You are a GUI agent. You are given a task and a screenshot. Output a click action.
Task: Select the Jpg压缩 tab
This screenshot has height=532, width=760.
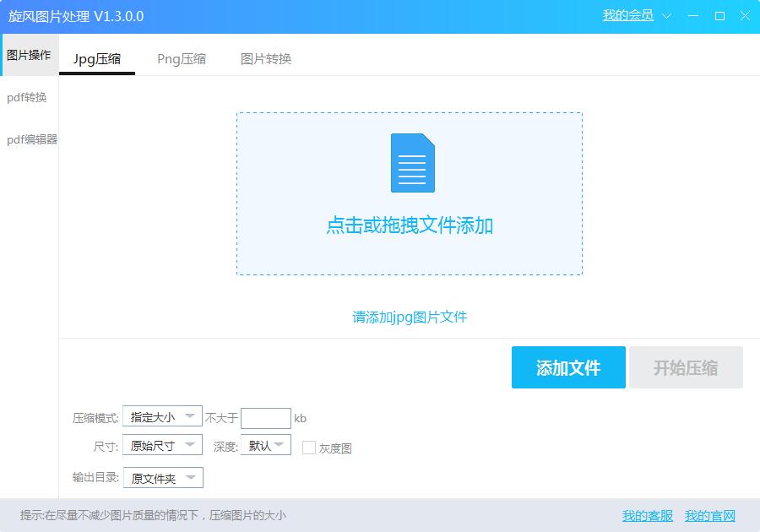pos(96,59)
